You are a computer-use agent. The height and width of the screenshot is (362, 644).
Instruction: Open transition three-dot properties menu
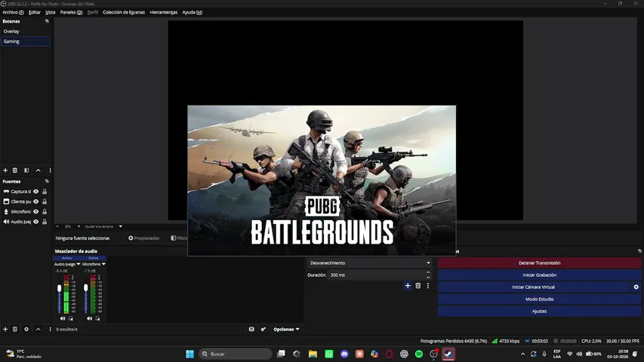click(428, 286)
